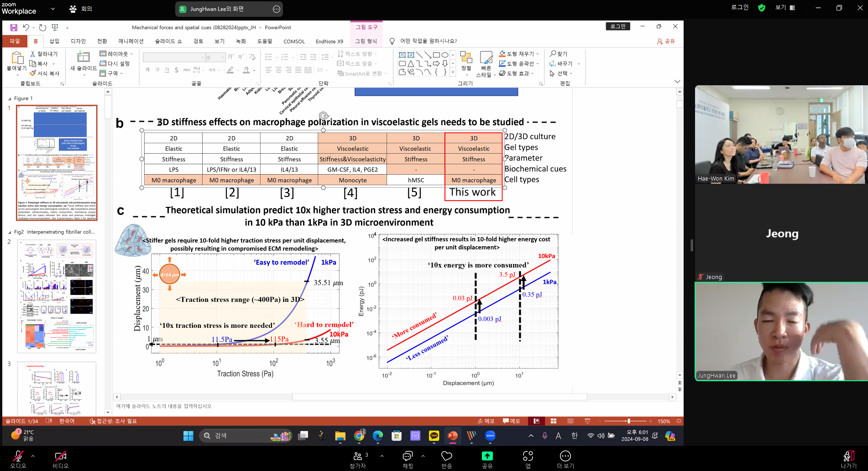The width and height of the screenshot is (868, 471).
Task: Open Chrome from the Windows taskbar
Action: pyautogui.click(x=360, y=436)
